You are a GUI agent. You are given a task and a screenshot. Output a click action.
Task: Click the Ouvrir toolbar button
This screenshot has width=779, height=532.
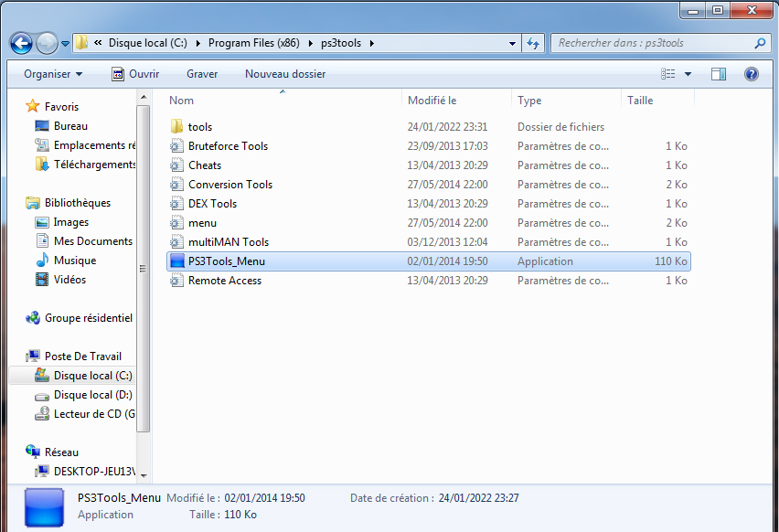coord(135,74)
